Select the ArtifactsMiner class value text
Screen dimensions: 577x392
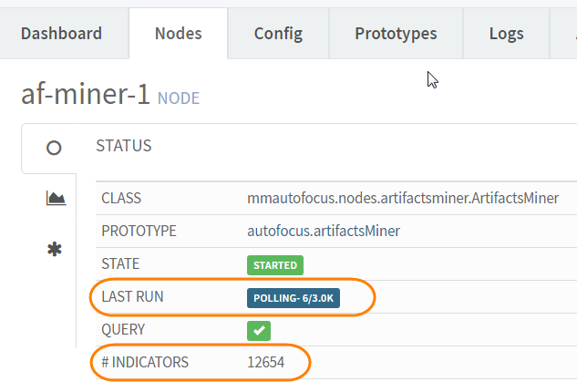tap(402, 198)
